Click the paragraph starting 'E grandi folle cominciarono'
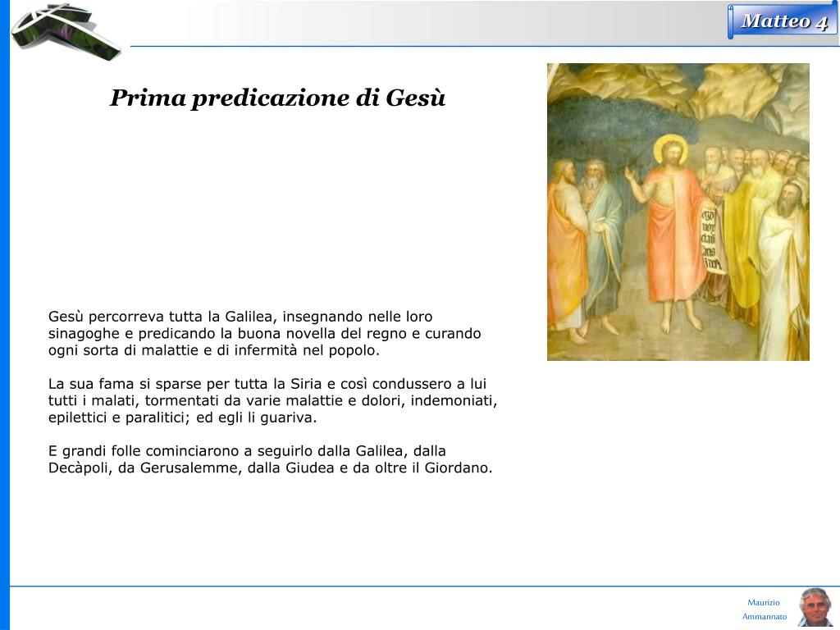The image size is (840, 630). tap(270, 459)
